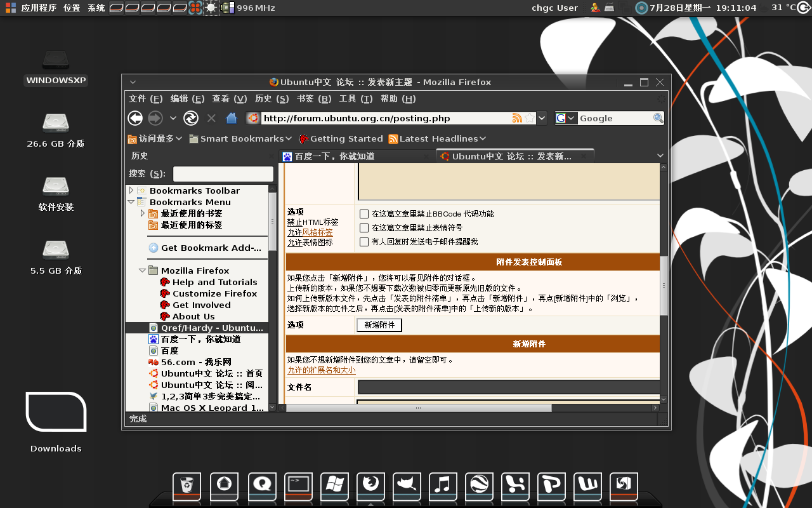Click the search magnifier icon in search box
The width and height of the screenshot is (812, 508).
click(658, 118)
